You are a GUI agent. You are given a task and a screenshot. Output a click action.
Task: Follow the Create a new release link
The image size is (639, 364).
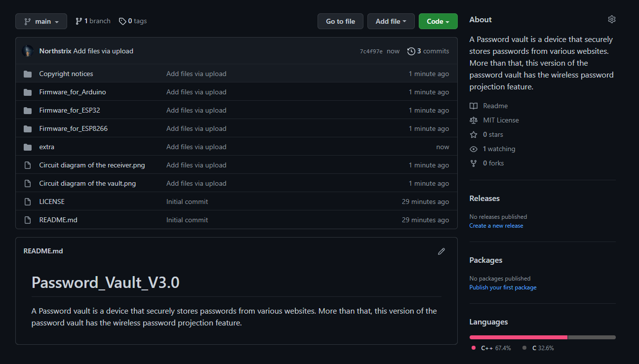pyautogui.click(x=496, y=226)
